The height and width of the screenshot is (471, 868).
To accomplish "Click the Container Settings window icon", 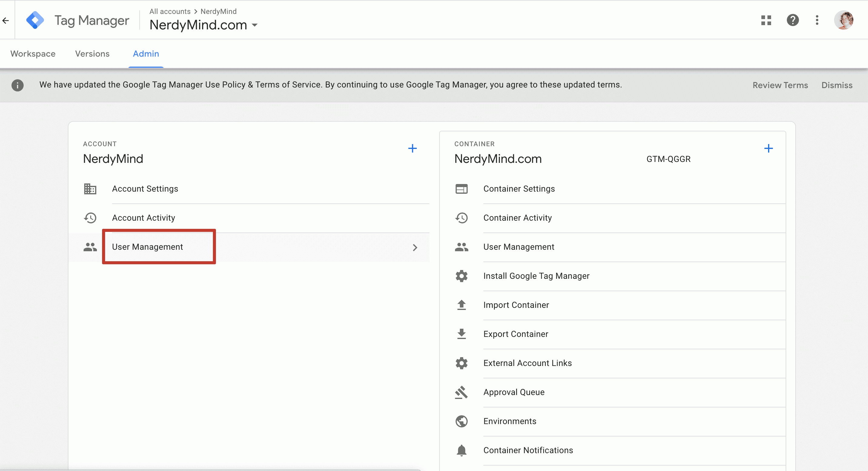I will point(462,189).
